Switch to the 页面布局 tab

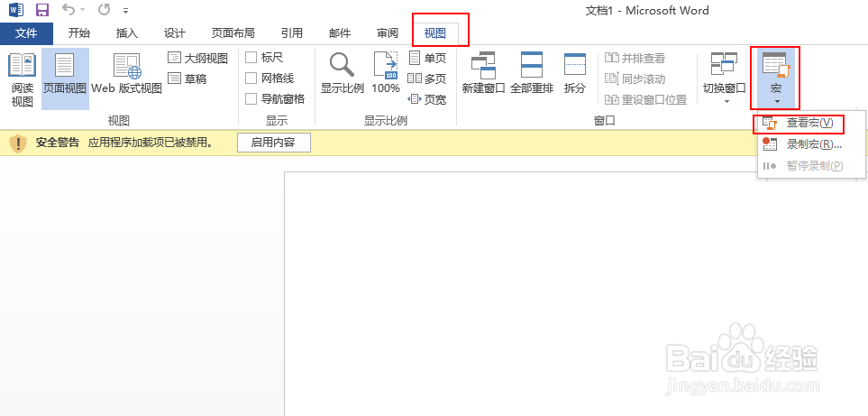tap(233, 33)
